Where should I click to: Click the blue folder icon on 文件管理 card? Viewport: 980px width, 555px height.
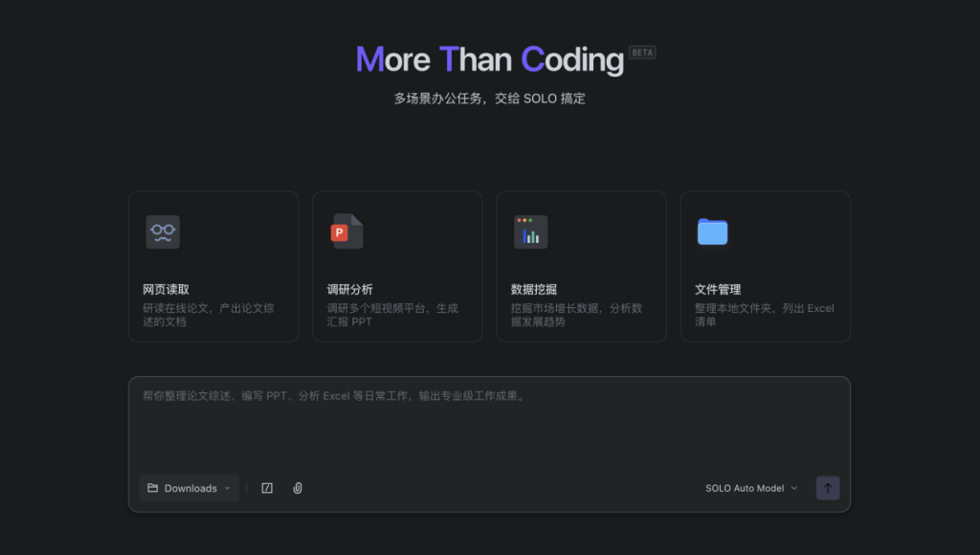pyautogui.click(x=714, y=232)
